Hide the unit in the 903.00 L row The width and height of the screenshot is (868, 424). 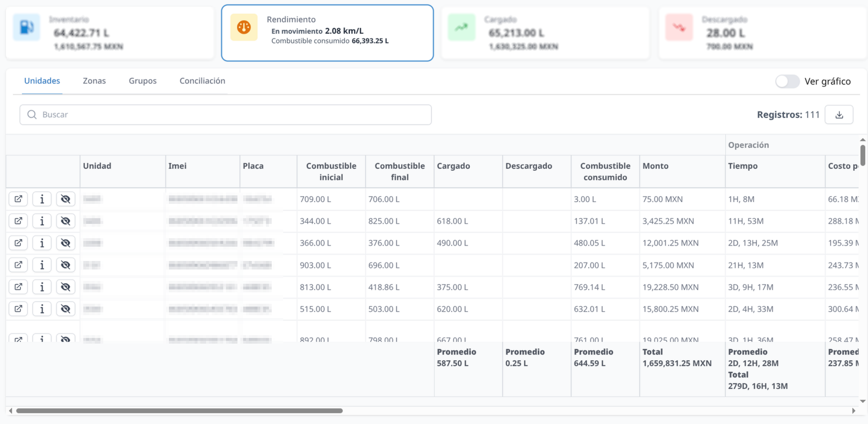[66, 265]
